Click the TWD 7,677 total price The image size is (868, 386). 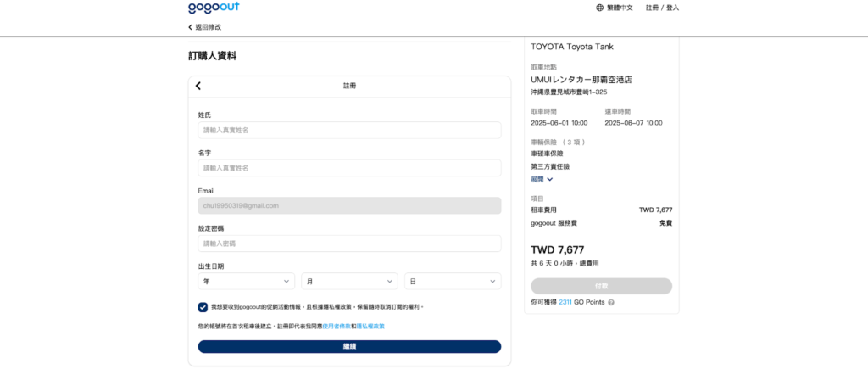[558, 249]
